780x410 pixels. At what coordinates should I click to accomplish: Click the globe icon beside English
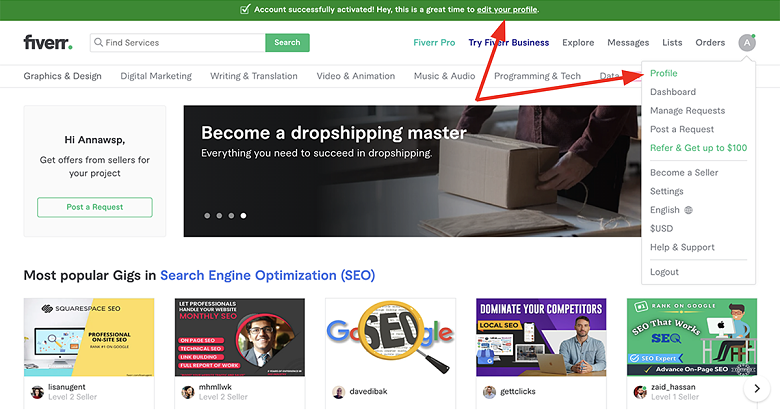click(688, 210)
